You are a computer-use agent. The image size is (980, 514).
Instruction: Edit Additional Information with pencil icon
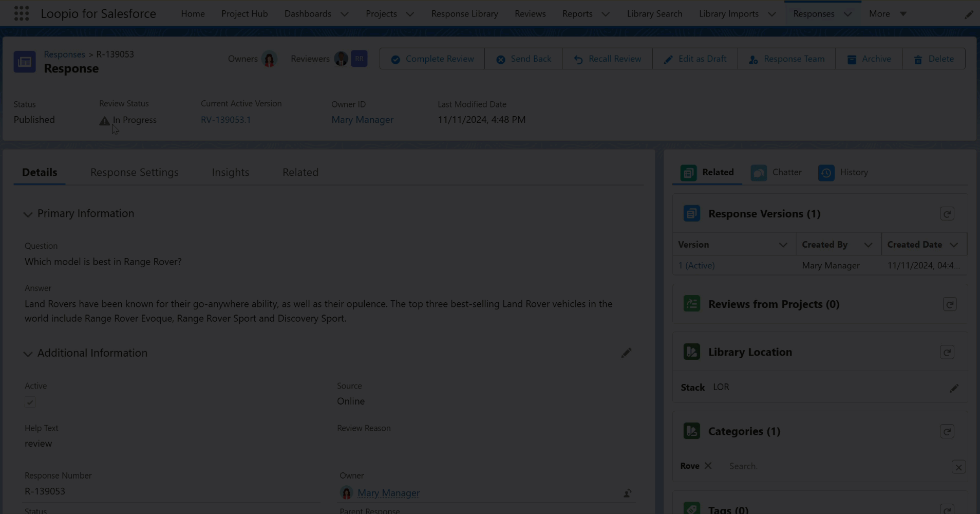pos(626,353)
